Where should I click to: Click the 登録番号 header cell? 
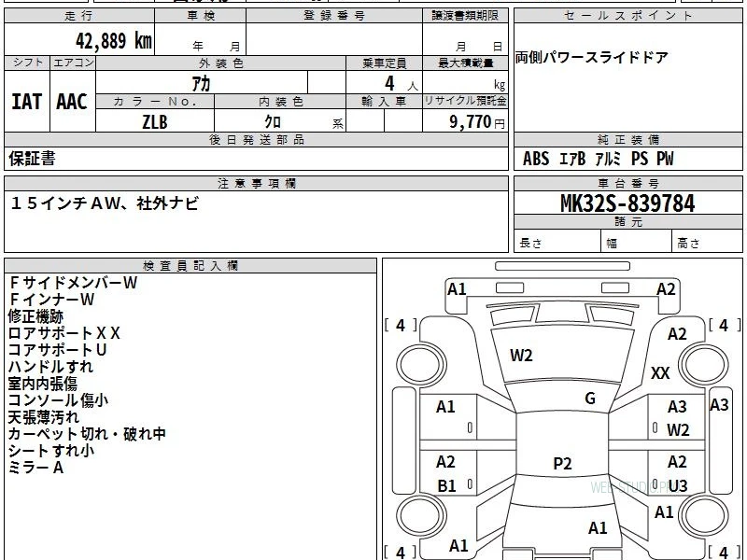click(334, 16)
